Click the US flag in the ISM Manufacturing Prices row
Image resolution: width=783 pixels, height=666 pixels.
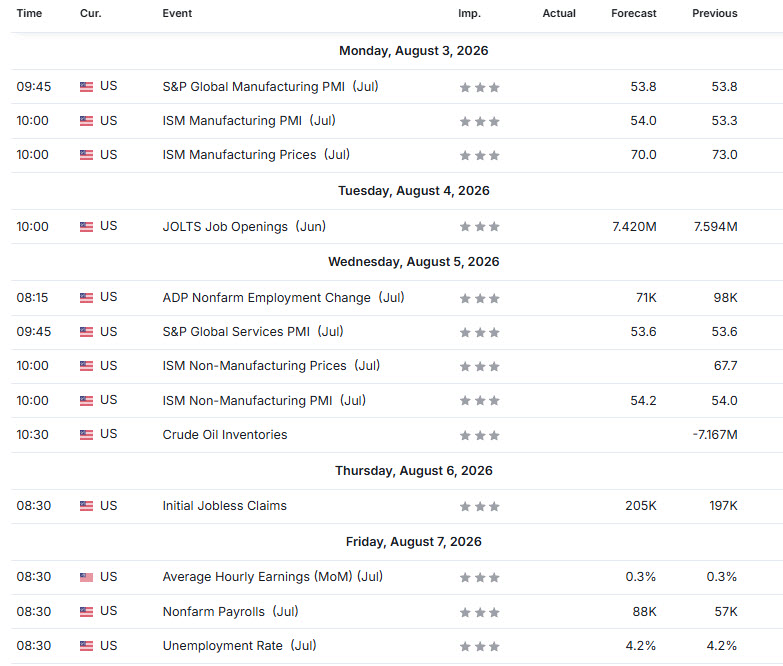pos(86,155)
